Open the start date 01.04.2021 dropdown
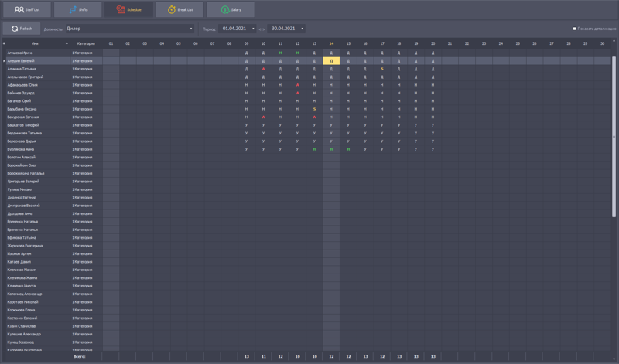 pos(252,29)
